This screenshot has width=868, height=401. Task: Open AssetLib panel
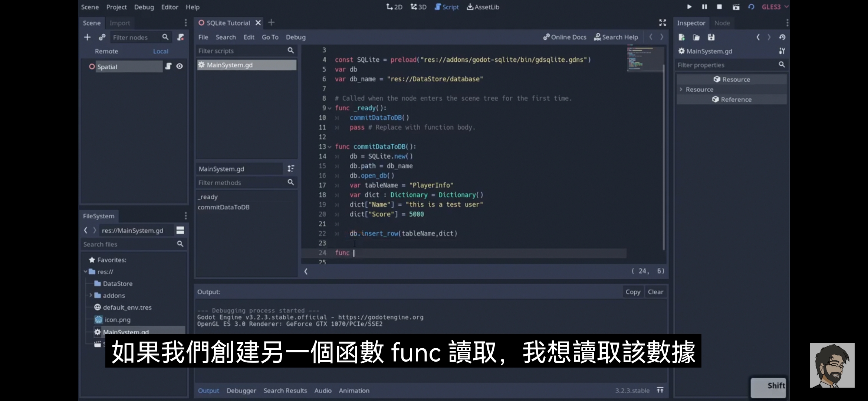coord(483,7)
